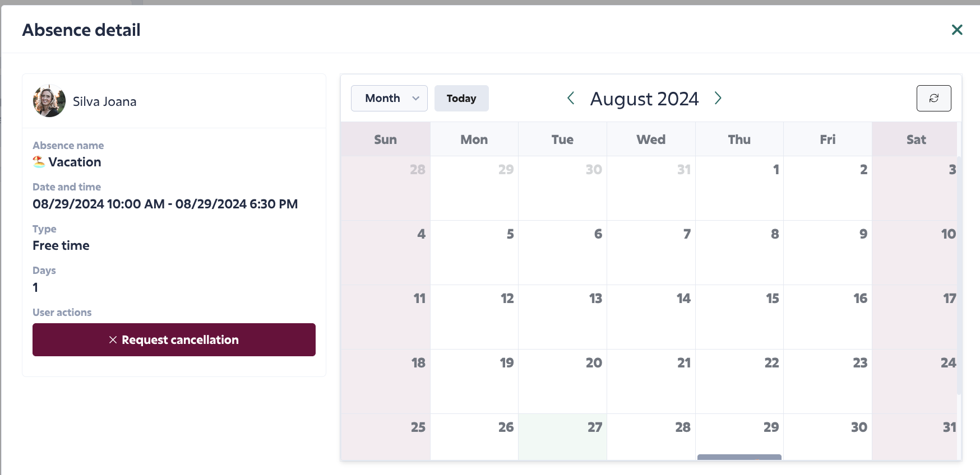Select the July 28 day cell
Viewport: 980px width, 475px height.
386,188
